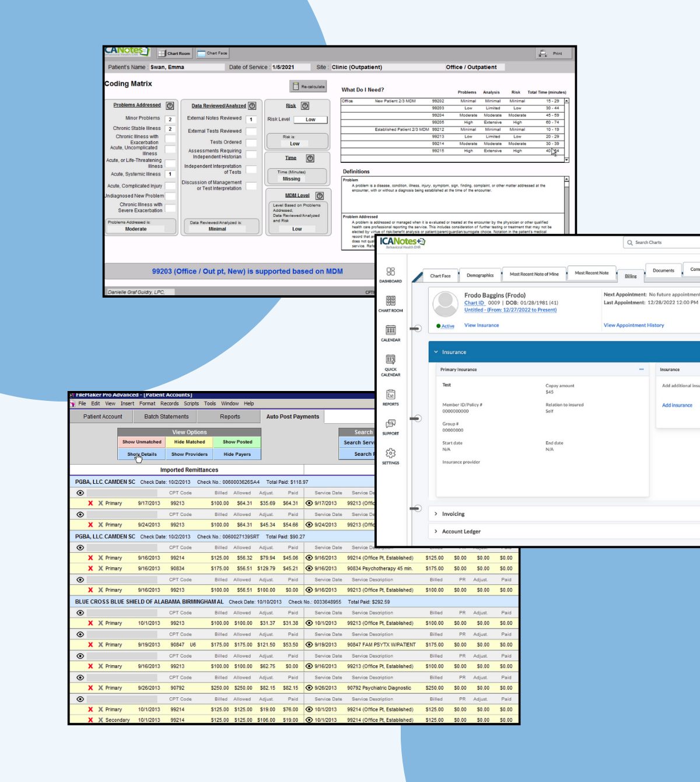This screenshot has width=700, height=782.
Task: Open Settings gear in sidebar
Action: pos(390,456)
